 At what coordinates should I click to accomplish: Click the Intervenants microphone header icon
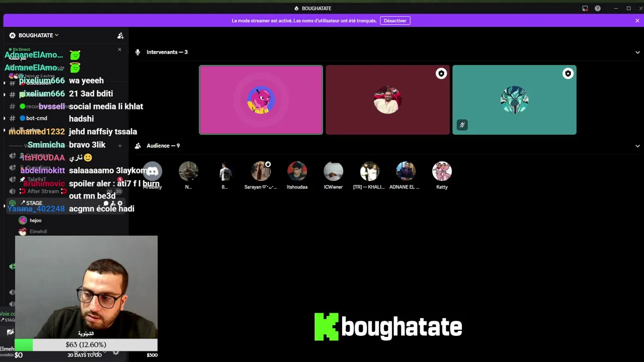(x=138, y=52)
